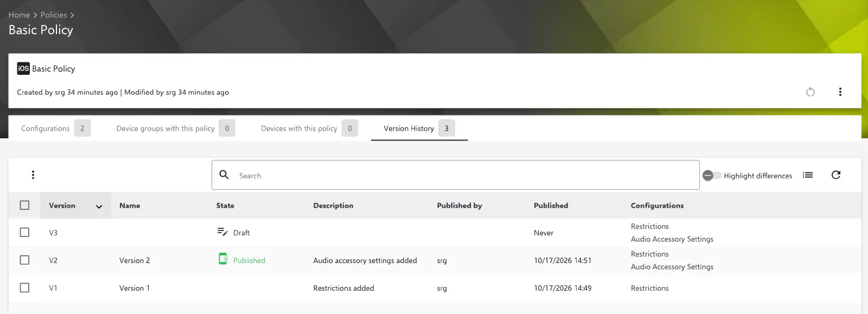Refresh the version history table
The width and height of the screenshot is (868, 314).
click(x=836, y=175)
